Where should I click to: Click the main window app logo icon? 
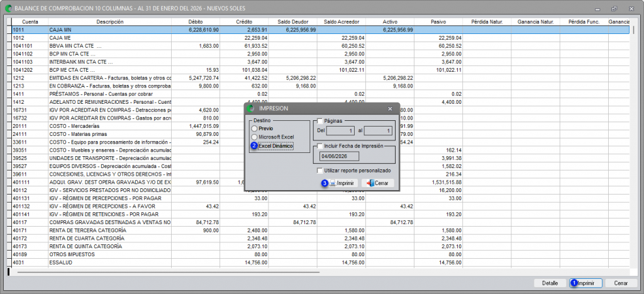(8, 8)
